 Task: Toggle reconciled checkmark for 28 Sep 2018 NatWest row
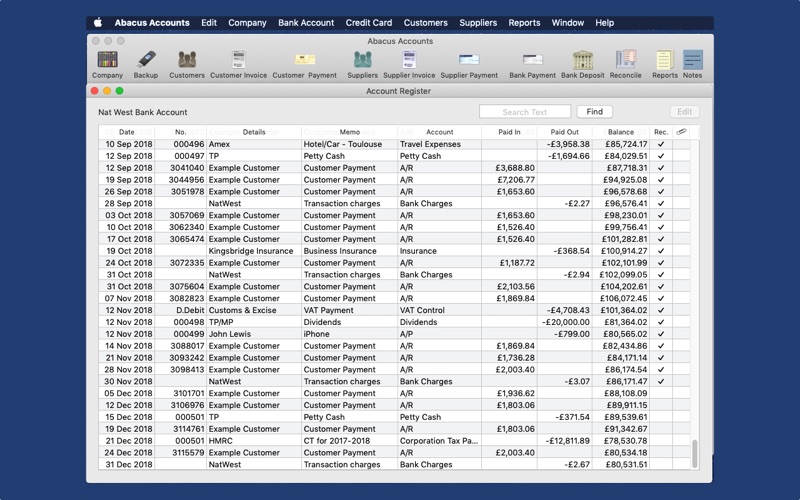[x=661, y=204]
